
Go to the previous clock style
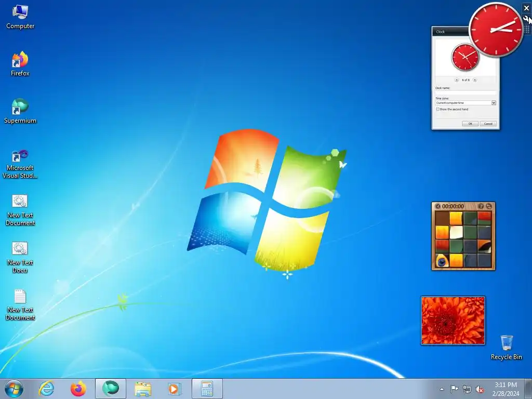(x=457, y=80)
